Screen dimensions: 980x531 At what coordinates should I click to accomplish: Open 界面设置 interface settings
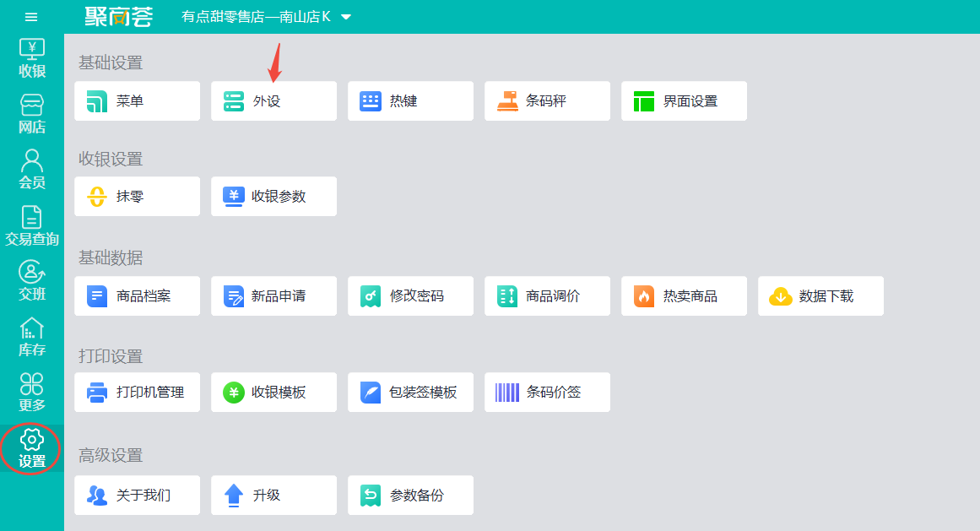[684, 101]
